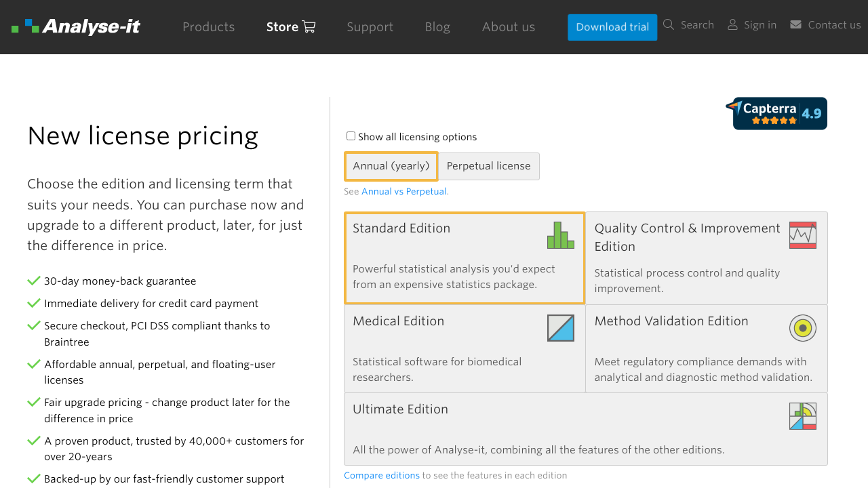Open the Support menu
Screen dimensions: 868x488
(370, 27)
